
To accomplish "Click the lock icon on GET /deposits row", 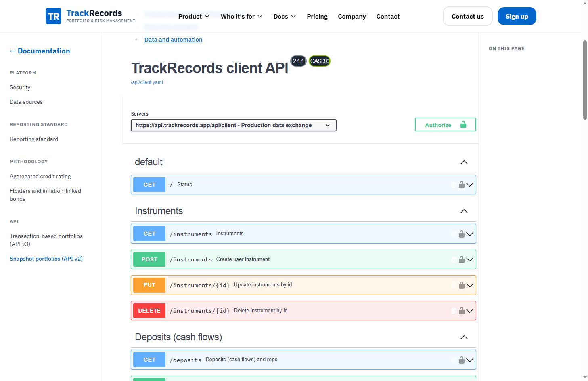I will [x=462, y=360].
